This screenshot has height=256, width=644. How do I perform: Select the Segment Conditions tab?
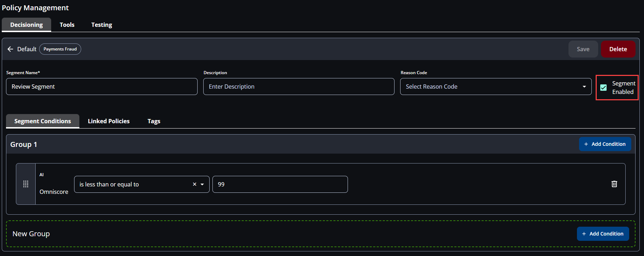pos(43,121)
